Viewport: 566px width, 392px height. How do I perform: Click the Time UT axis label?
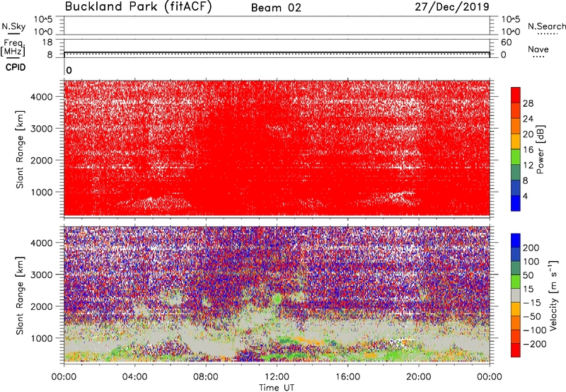pos(277,388)
